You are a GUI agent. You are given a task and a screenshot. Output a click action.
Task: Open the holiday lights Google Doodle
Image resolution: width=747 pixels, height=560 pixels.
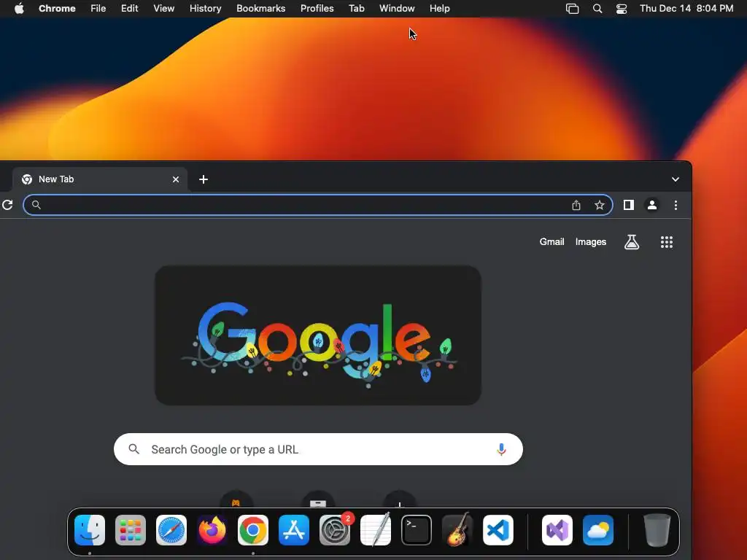pyautogui.click(x=318, y=335)
